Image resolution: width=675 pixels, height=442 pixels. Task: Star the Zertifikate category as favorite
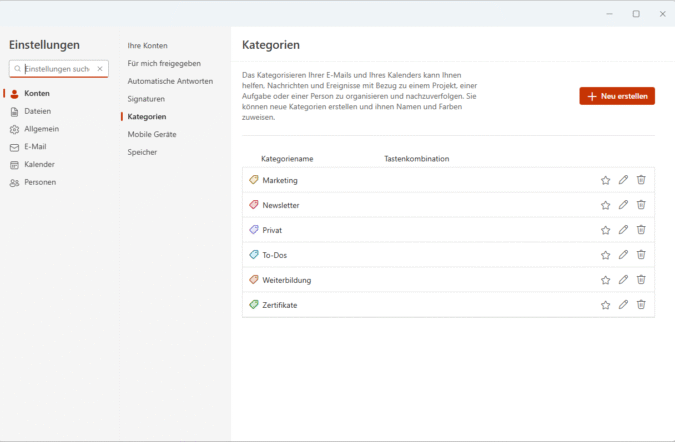[x=605, y=305]
